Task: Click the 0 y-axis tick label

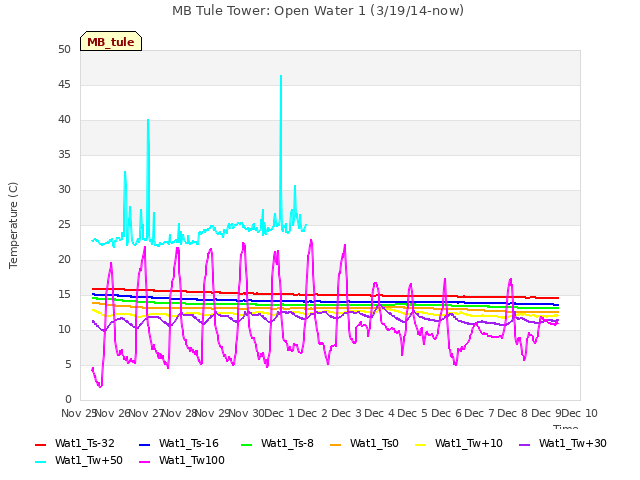Action: click(68, 400)
